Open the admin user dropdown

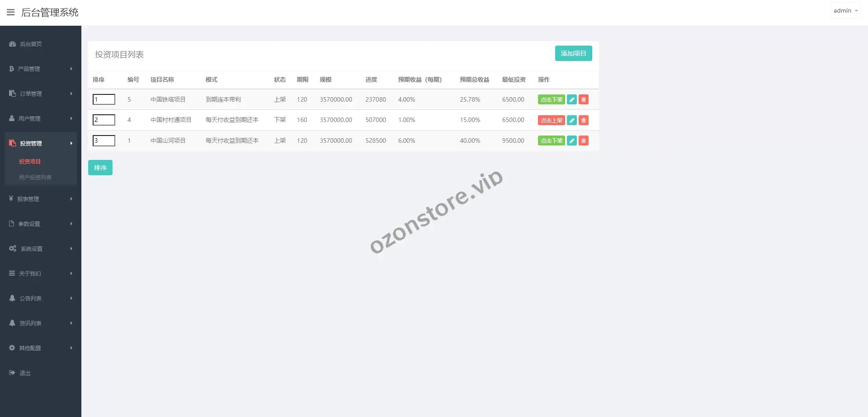[845, 10]
